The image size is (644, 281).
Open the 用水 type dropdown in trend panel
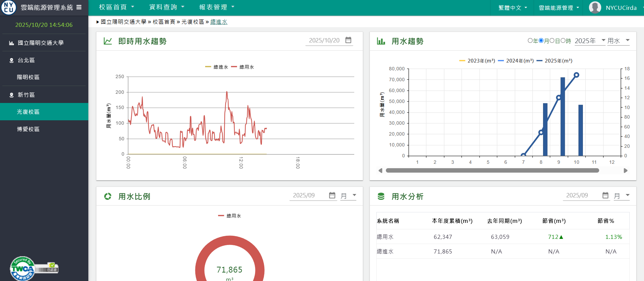618,41
